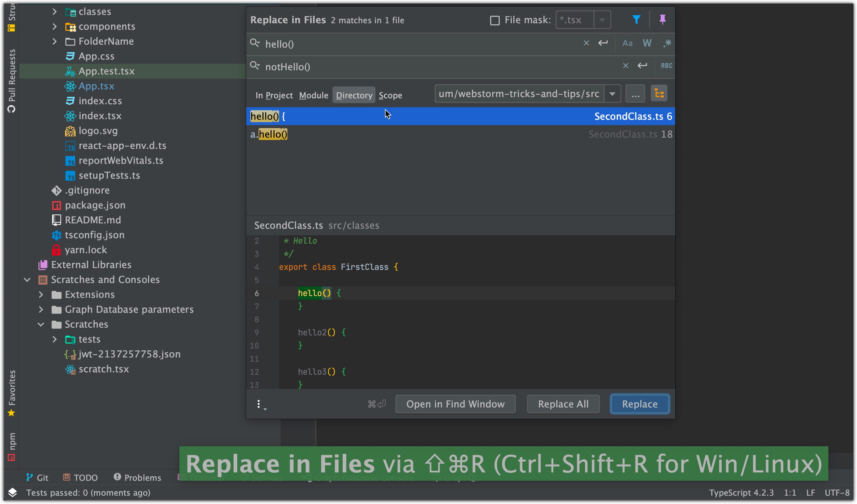The width and height of the screenshot is (857, 504).
Task: Click the Replace All button
Action: [563, 404]
